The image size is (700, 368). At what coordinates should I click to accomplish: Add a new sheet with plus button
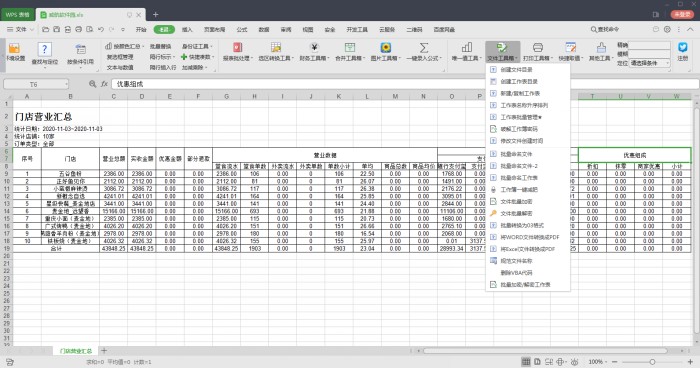104,351
